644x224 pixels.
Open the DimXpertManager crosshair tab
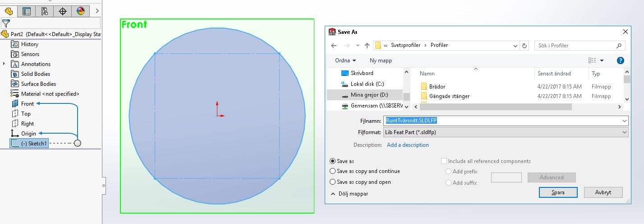tap(62, 11)
